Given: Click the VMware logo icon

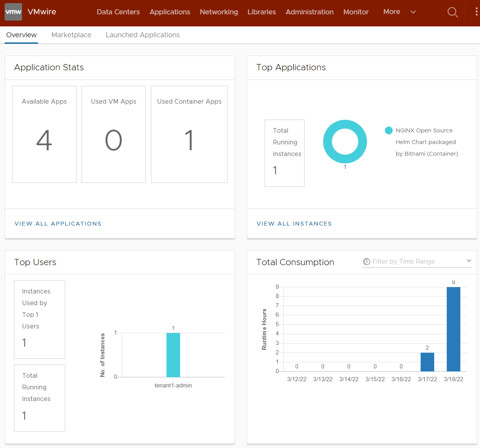Looking at the screenshot, I should tap(13, 12).
